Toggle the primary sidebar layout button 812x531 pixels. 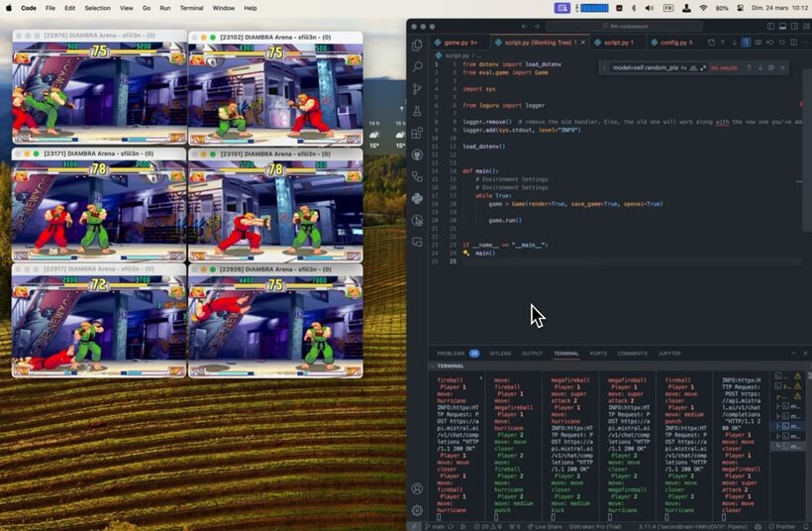770,26
